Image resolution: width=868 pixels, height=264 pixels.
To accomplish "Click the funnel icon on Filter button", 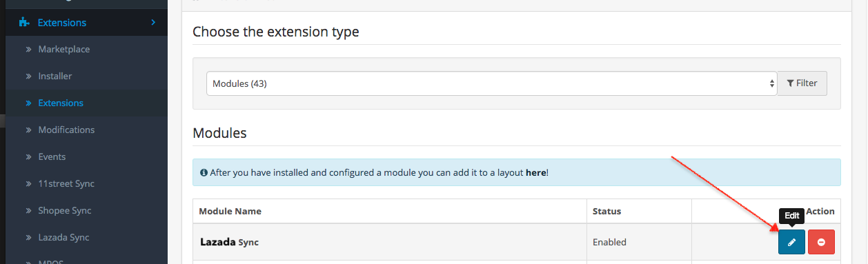I will pyautogui.click(x=790, y=83).
